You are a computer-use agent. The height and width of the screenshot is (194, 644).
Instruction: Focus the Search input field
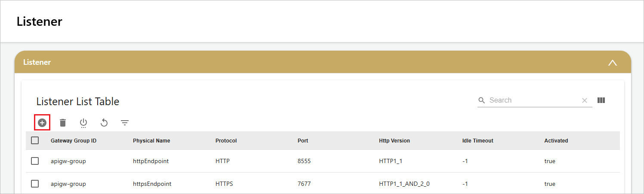(533, 100)
